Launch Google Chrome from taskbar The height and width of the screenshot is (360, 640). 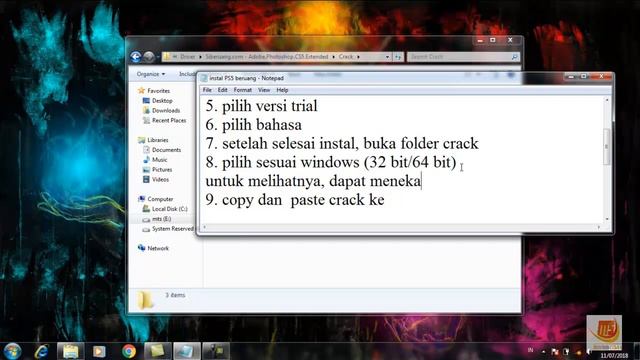[129, 351]
